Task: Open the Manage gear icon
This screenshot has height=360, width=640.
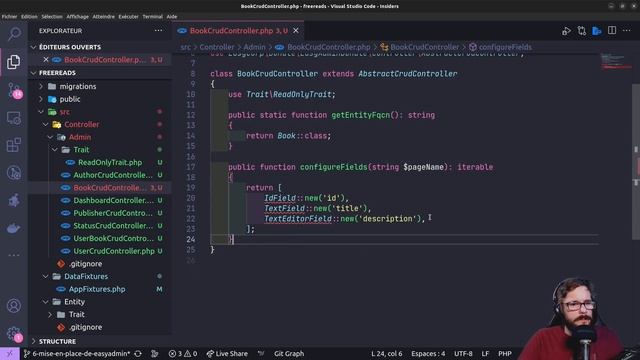Action: (14, 334)
